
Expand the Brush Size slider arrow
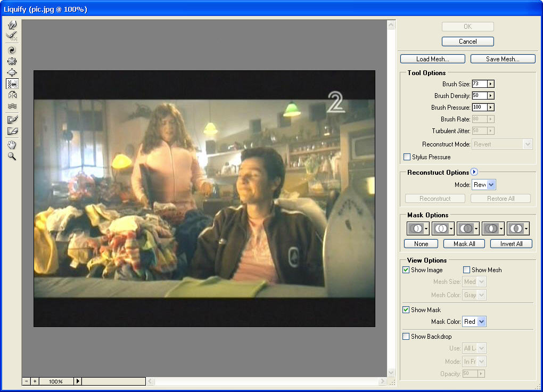point(490,84)
